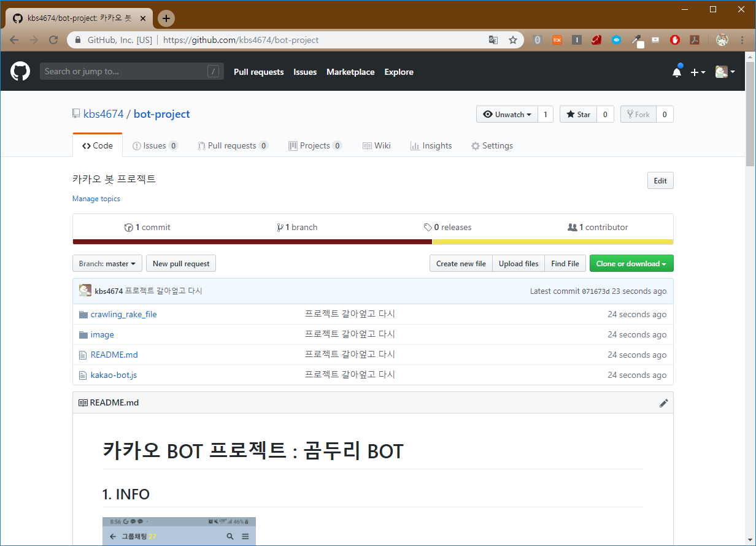
Task: Close the bot-project browser tab
Action: pyautogui.click(x=143, y=18)
